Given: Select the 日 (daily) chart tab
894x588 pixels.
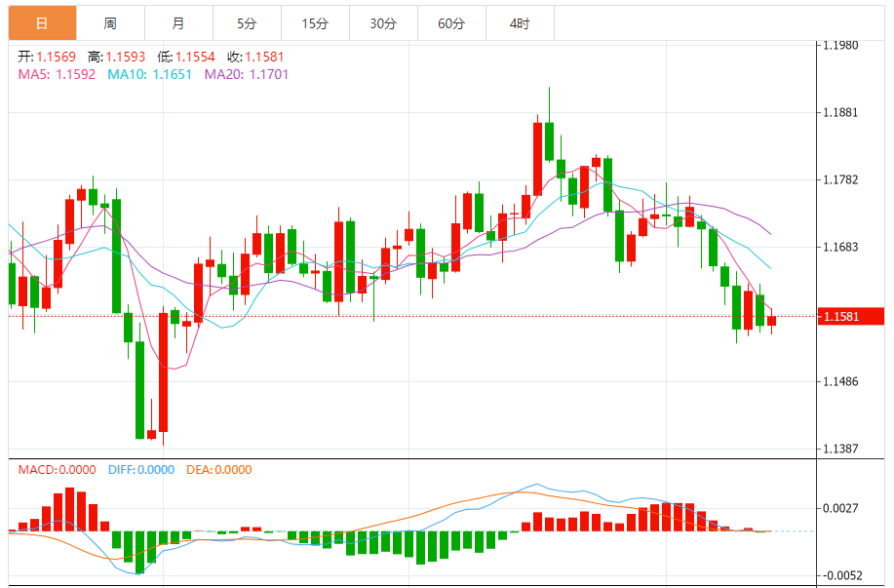Looking at the screenshot, I should click(41, 22).
